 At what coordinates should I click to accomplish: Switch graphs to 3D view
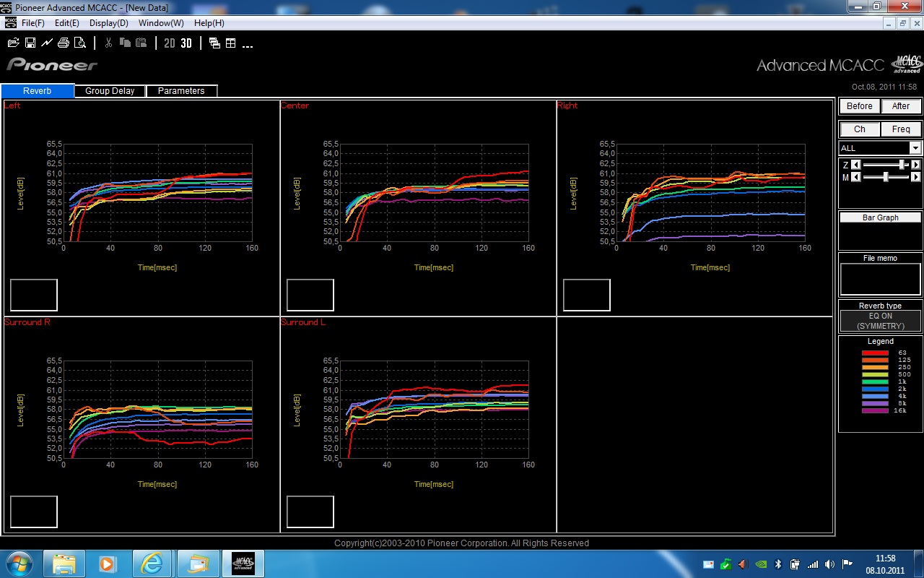[186, 43]
